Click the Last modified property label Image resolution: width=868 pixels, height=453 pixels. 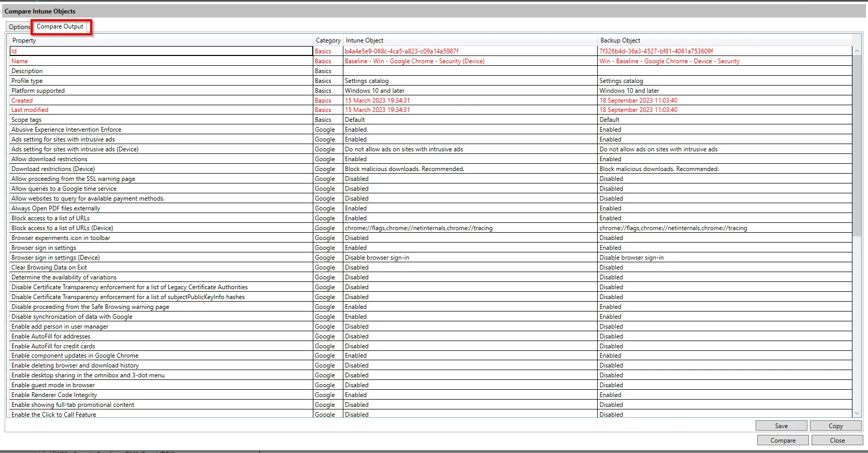pyautogui.click(x=30, y=110)
